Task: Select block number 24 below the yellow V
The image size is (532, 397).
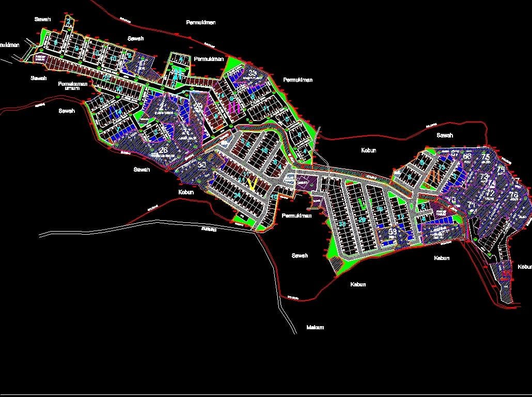Action: (238, 195)
